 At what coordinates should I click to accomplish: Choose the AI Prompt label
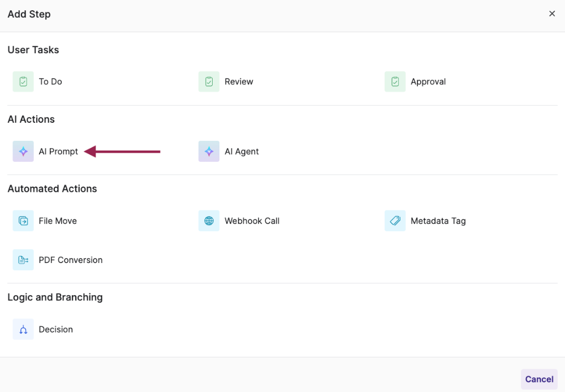tap(58, 152)
